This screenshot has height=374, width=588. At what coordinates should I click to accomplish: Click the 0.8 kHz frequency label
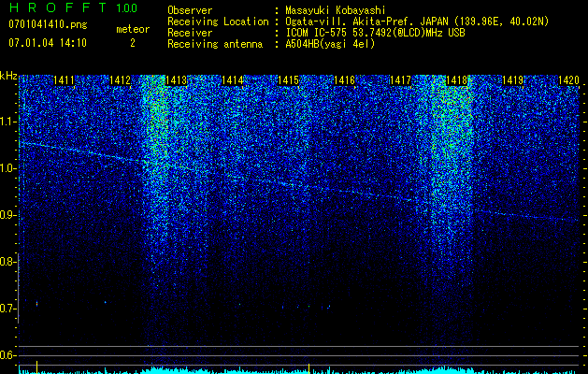[x=7, y=262]
